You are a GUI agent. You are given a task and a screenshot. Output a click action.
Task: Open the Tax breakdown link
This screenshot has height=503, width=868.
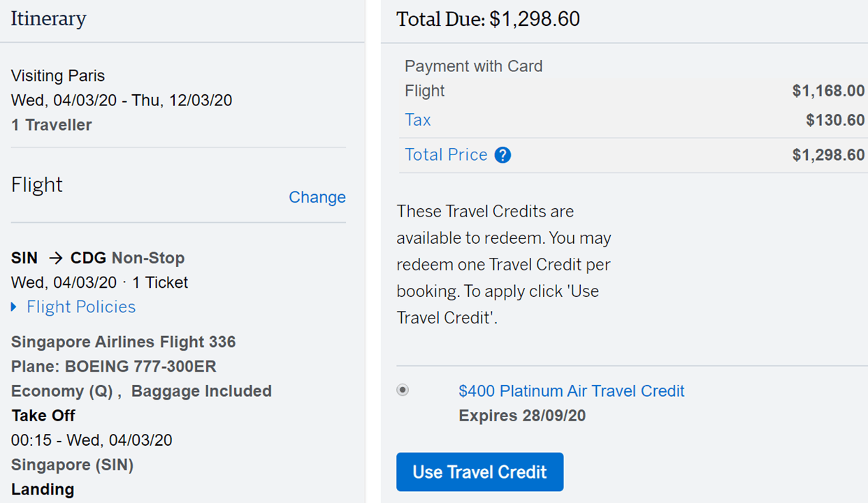[x=418, y=120]
